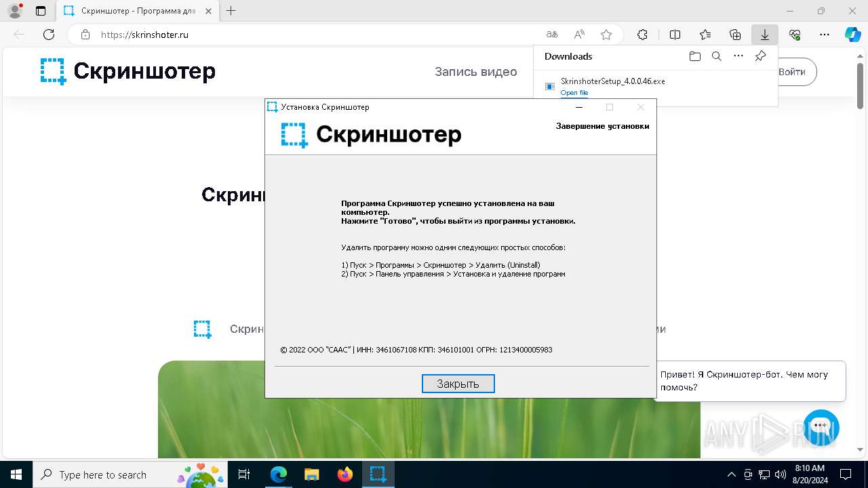The height and width of the screenshot is (488, 868).
Task: Open File Explorer from taskbar
Action: [311, 474]
